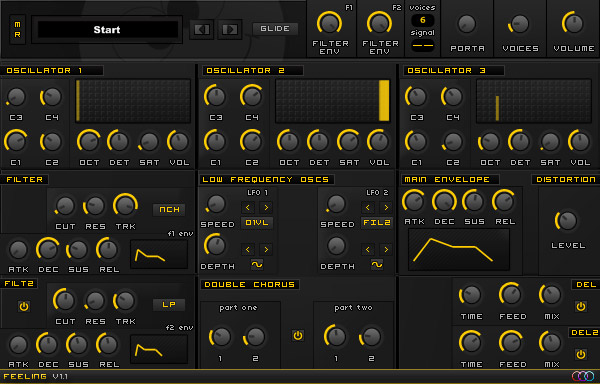Viewport: 600px width, 384px height.
Task: Click the Main Envelope REL knob
Action: (x=504, y=201)
